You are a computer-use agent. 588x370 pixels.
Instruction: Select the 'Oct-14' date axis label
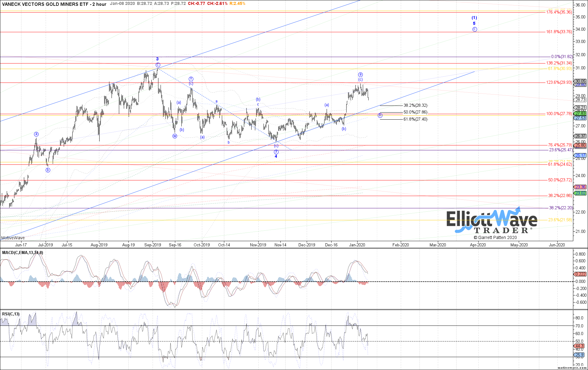point(224,245)
